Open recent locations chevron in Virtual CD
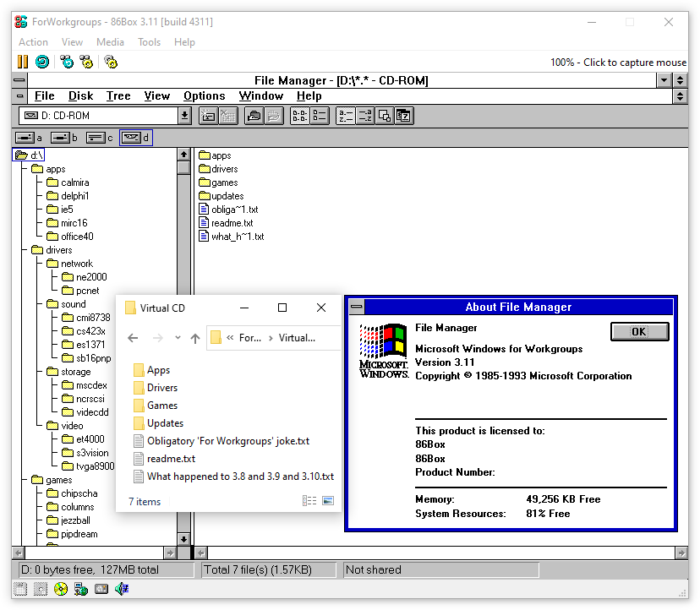Image resolution: width=700 pixels, height=610 pixels. (178, 337)
